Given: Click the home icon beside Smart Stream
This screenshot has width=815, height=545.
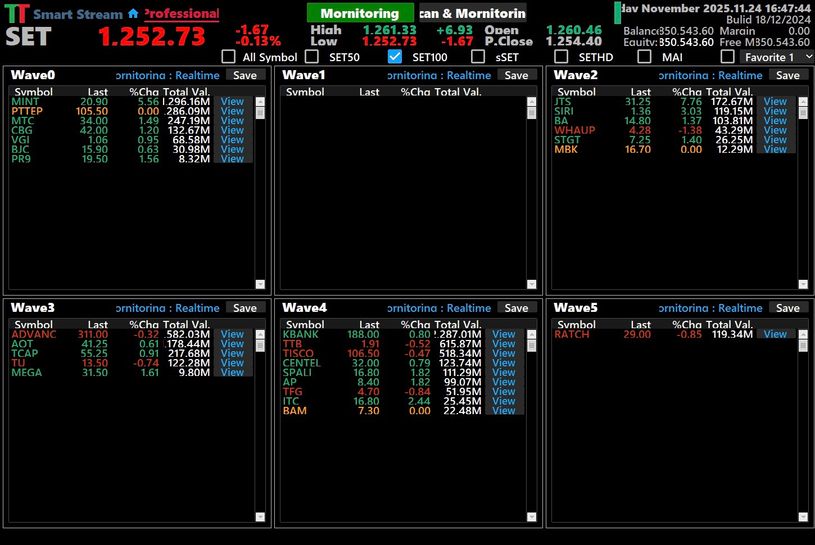Looking at the screenshot, I should [x=133, y=14].
